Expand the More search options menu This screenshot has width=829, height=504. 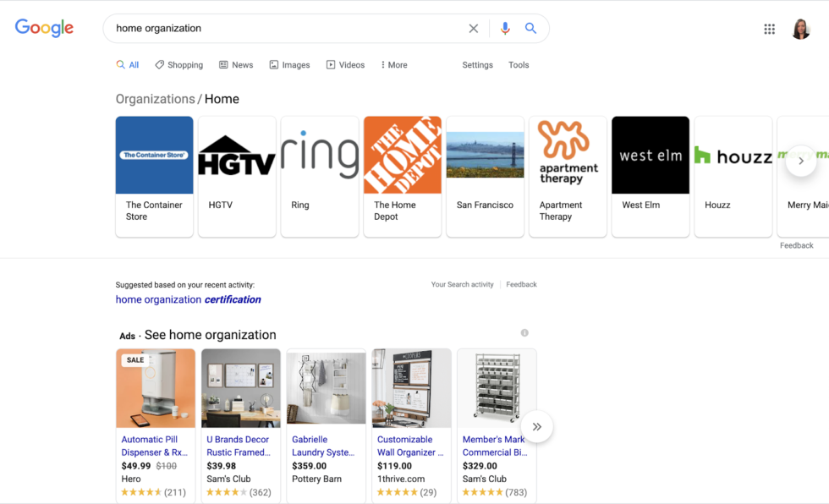coord(394,65)
